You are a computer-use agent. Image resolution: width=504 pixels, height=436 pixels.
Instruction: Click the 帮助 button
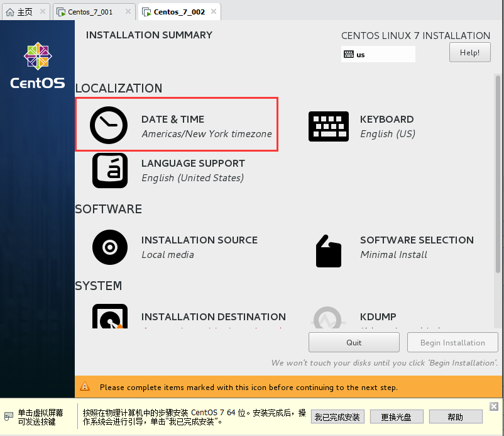(x=456, y=417)
